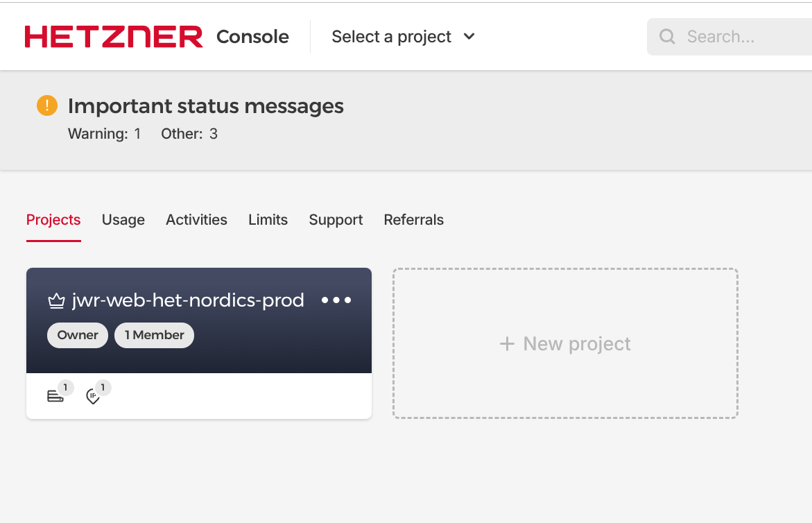The height and width of the screenshot is (523, 812).
Task: Open the Important status messages heading
Action: click(205, 106)
